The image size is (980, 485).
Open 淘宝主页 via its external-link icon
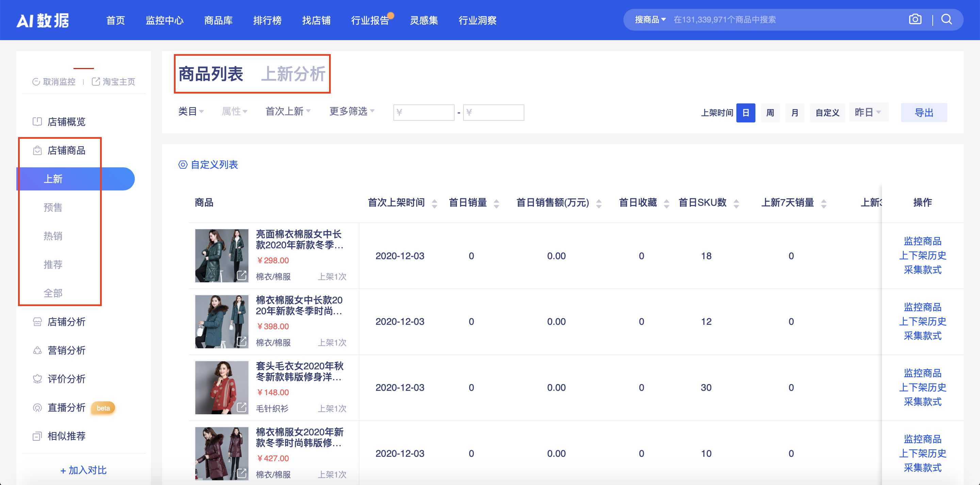click(95, 81)
